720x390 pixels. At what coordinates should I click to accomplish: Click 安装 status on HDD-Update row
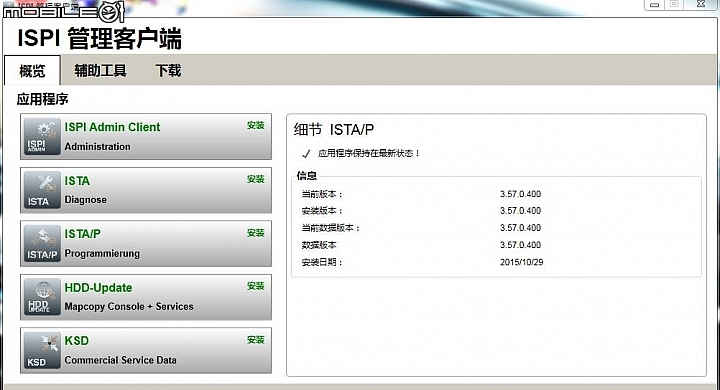coord(256,286)
